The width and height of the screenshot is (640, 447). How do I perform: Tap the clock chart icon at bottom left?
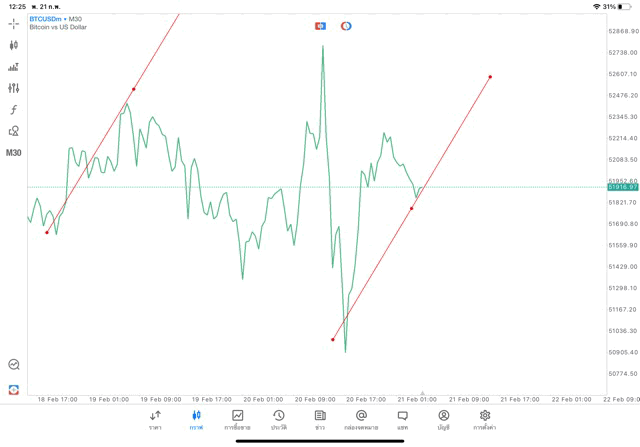[x=14, y=365]
